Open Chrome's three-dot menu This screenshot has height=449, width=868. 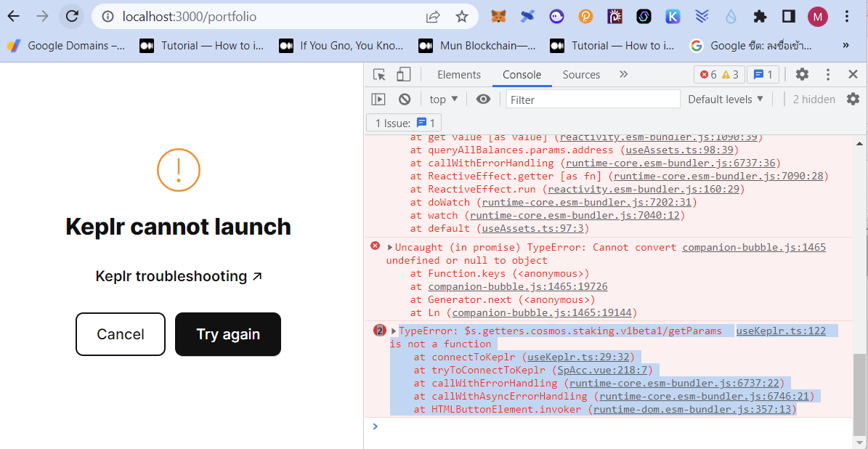pyautogui.click(x=846, y=17)
